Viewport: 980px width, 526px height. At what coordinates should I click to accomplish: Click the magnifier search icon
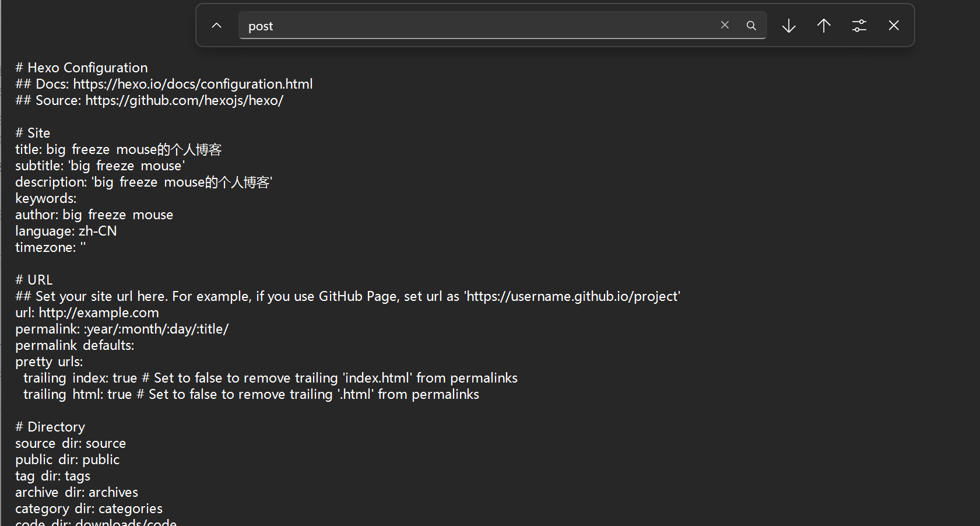pos(751,26)
